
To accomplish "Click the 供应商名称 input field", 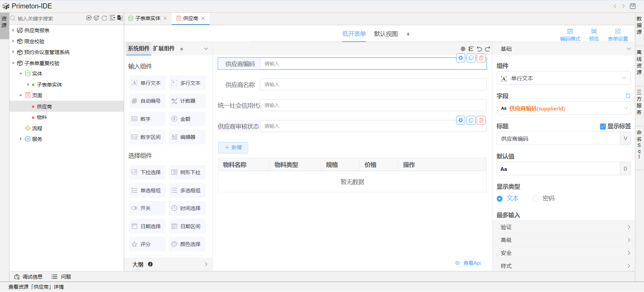I will [373, 85].
